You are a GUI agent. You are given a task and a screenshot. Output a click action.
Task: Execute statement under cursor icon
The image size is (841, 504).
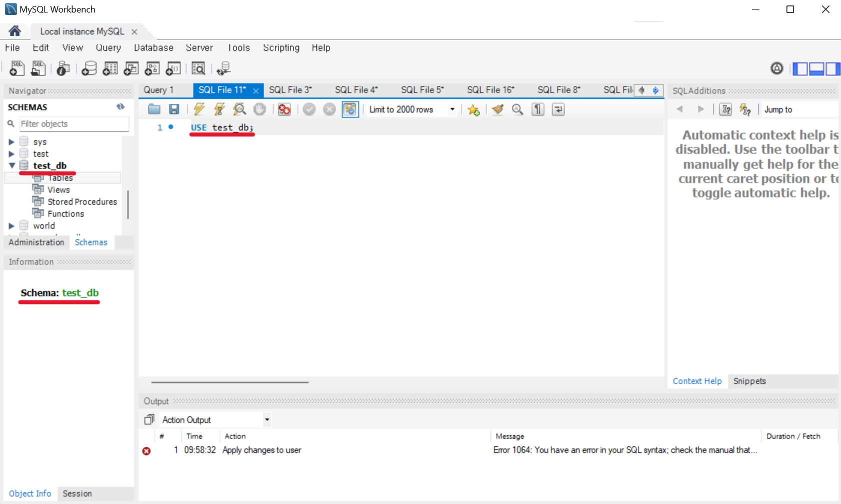point(219,109)
